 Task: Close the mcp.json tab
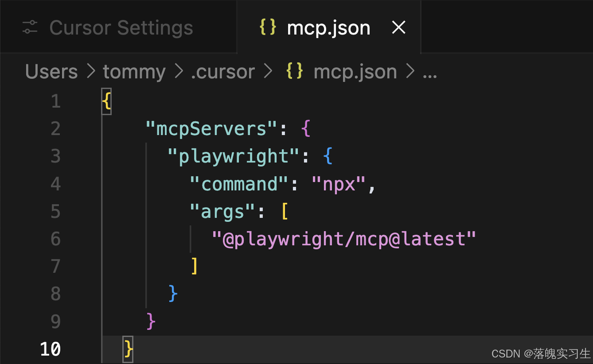398,28
